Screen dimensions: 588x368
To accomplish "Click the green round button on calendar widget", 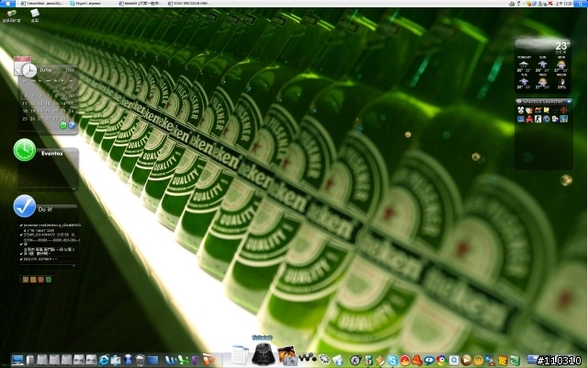I will coord(63,125).
